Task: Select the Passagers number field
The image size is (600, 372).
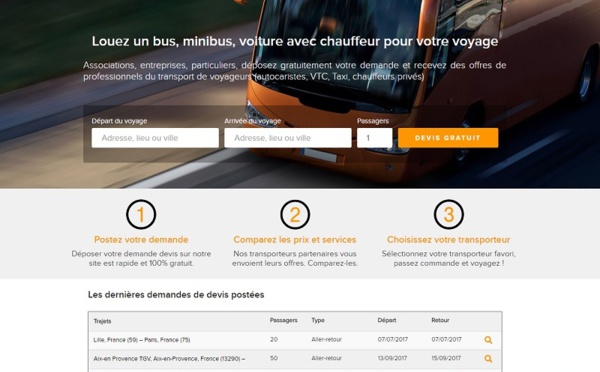Action: [x=375, y=138]
